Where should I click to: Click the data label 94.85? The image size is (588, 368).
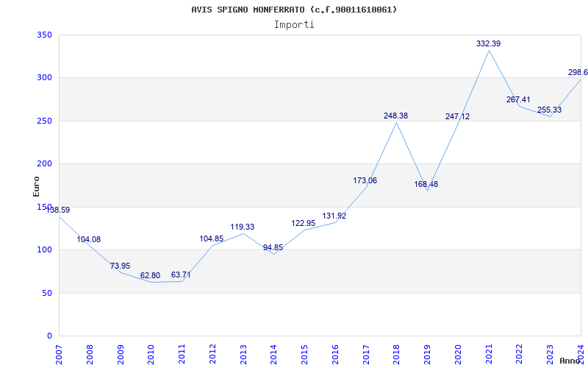tap(273, 248)
